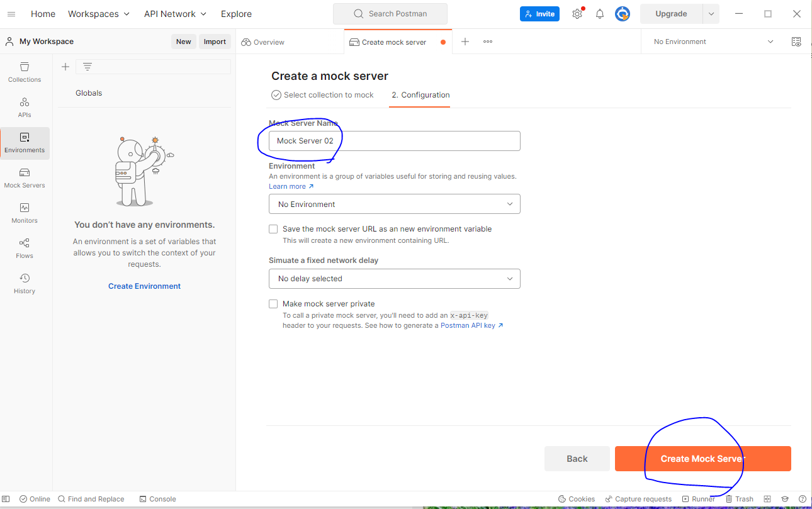The image size is (812, 509).
Task: Check Online connection status
Action: tap(35, 499)
